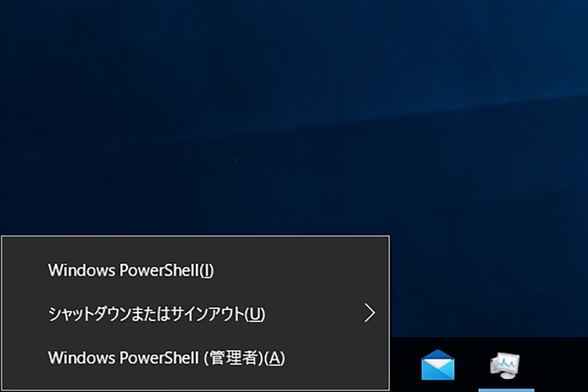588x392 pixels.
Task: Click empty taskbar space left of Mail
Action: [x=404, y=365]
